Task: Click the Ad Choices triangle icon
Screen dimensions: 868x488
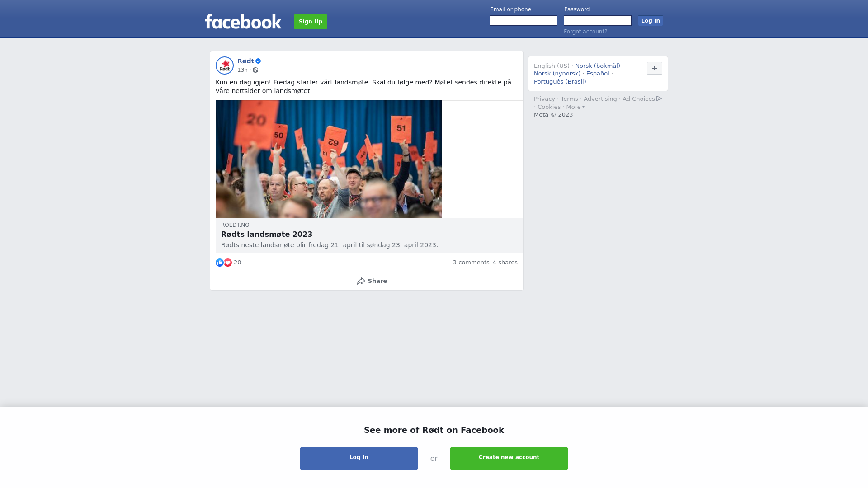Action: 659,99
